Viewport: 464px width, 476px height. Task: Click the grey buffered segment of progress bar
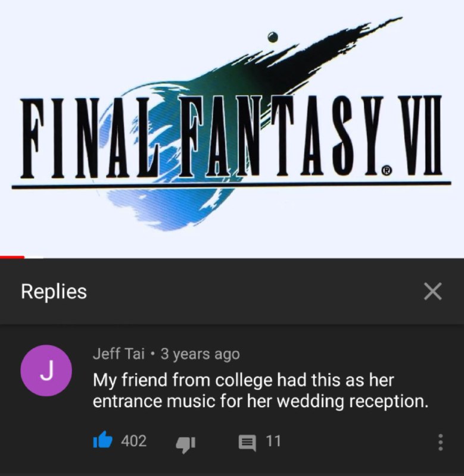pyautogui.click(x=34, y=258)
